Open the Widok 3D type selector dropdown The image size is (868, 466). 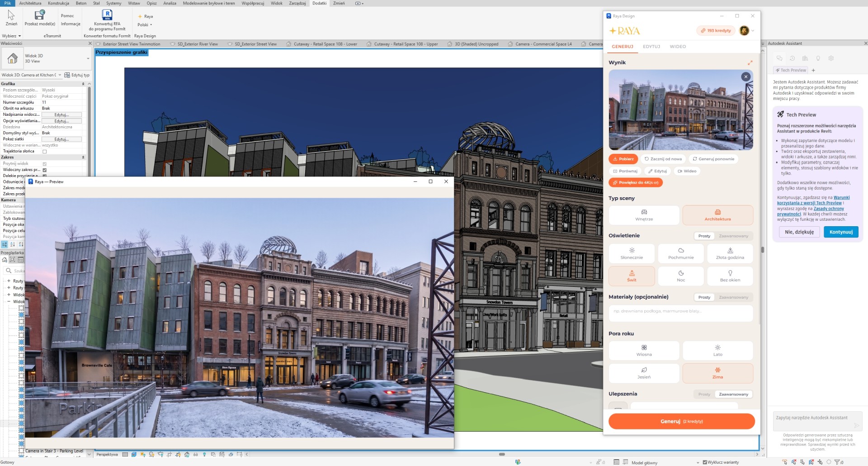(46, 58)
